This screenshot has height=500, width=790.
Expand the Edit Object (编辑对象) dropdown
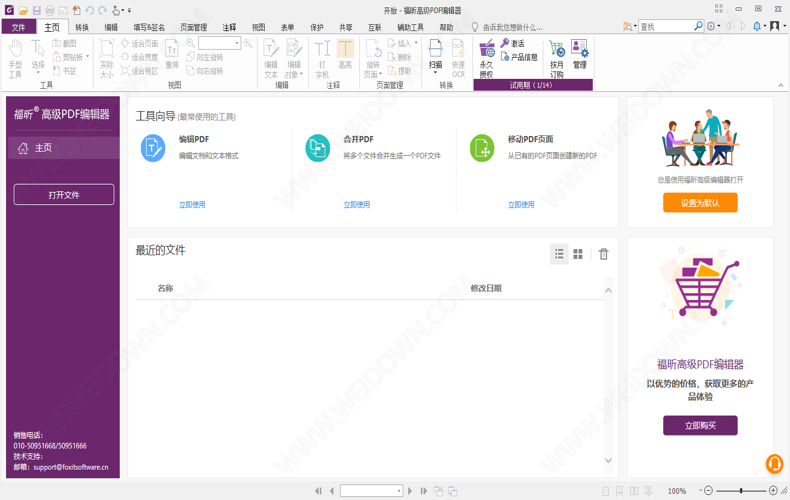pyautogui.click(x=301, y=74)
